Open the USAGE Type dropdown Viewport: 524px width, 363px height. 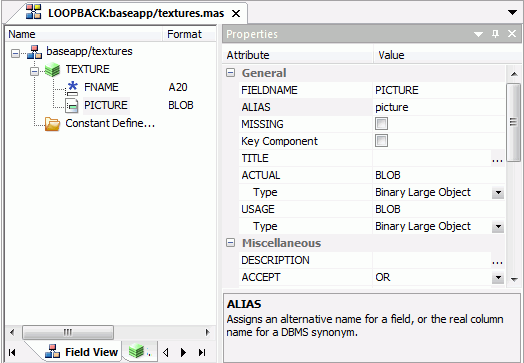498,227
